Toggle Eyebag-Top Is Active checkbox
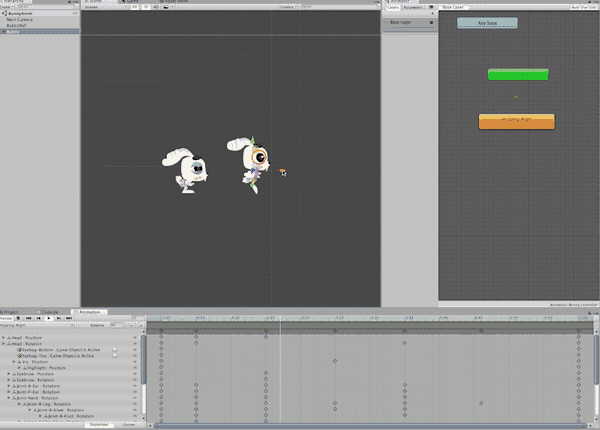Image resolution: width=600 pixels, height=430 pixels. coord(114,356)
